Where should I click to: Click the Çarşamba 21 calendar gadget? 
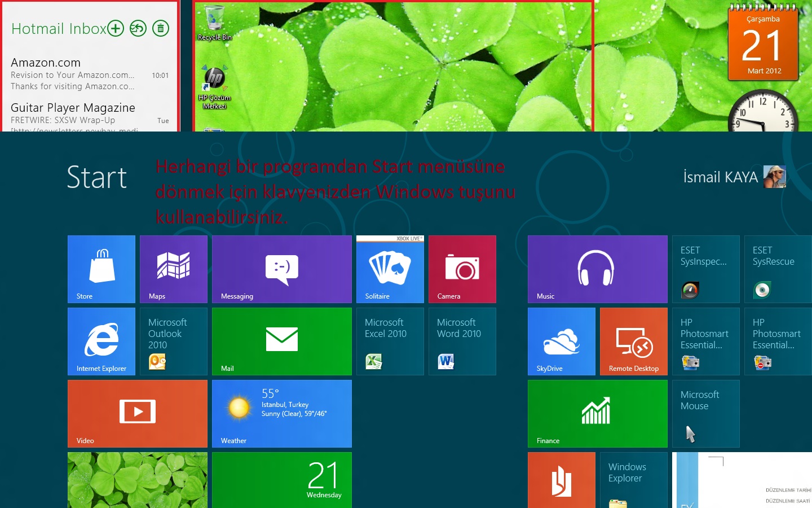pos(763,42)
